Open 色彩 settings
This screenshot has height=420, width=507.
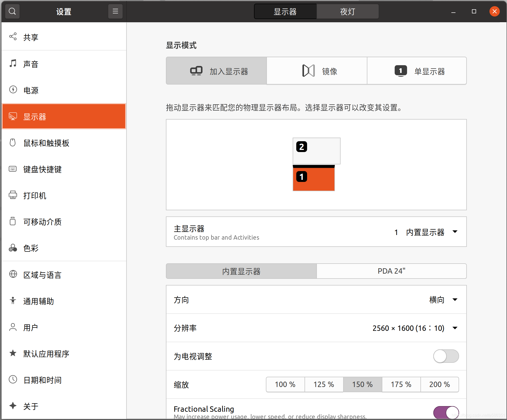[64, 248]
